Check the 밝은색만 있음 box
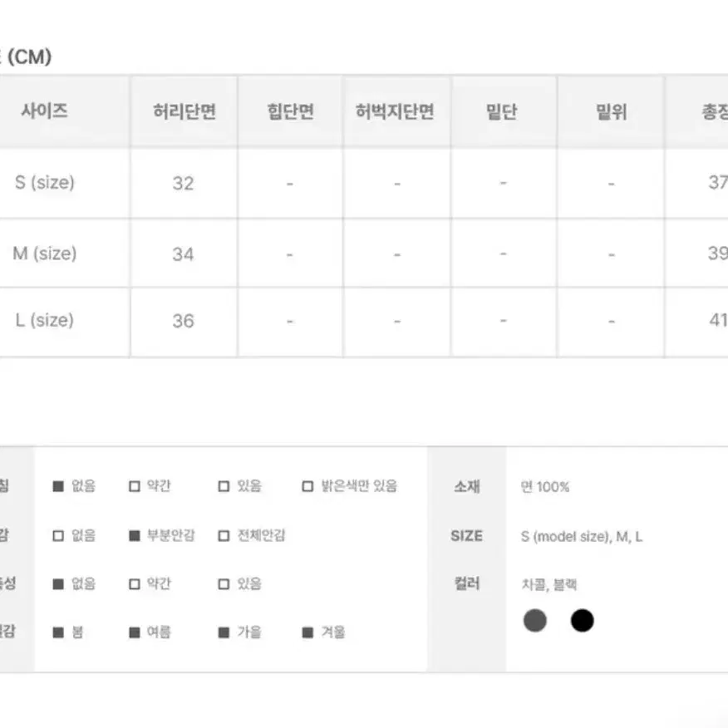The image size is (728, 728). pyautogui.click(x=307, y=486)
